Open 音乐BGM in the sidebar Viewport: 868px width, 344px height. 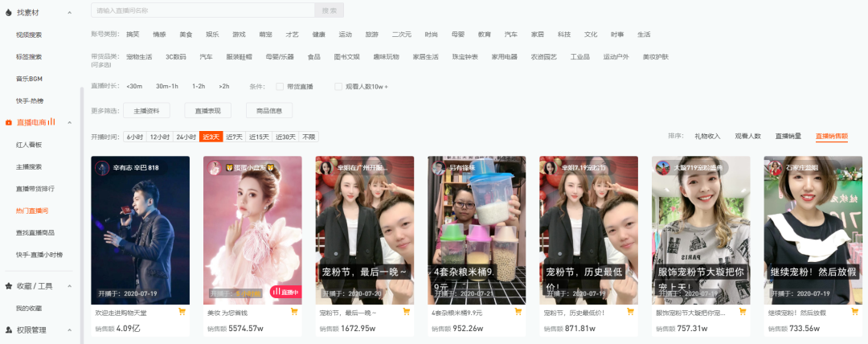pyautogui.click(x=30, y=79)
